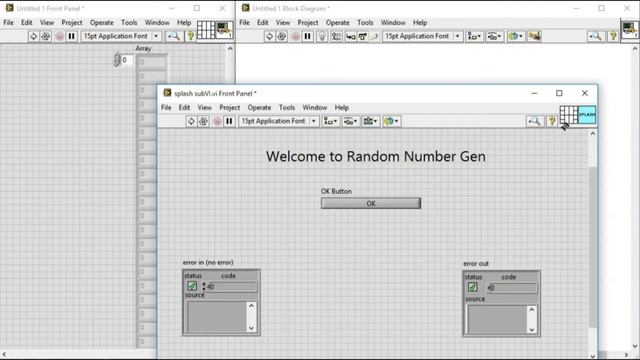This screenshot has height=360, width=640.
Task: Click error in code numeric field
Action: tap(232, 287)
